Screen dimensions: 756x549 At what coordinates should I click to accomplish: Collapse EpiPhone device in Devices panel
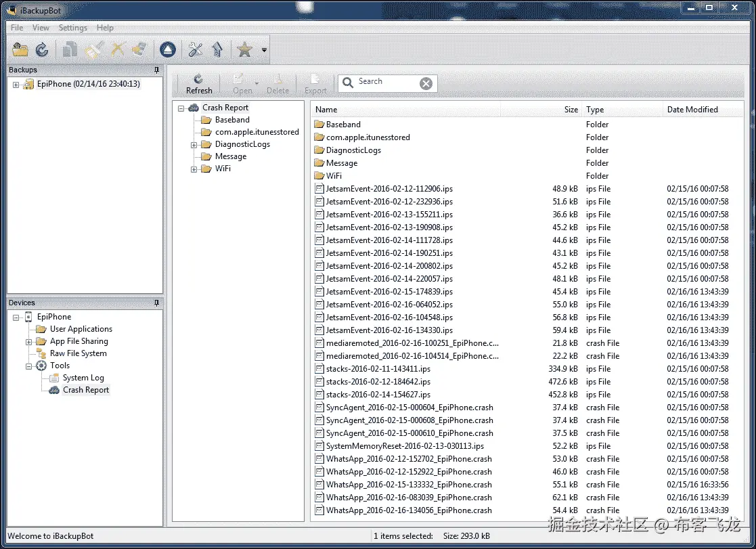16,317
